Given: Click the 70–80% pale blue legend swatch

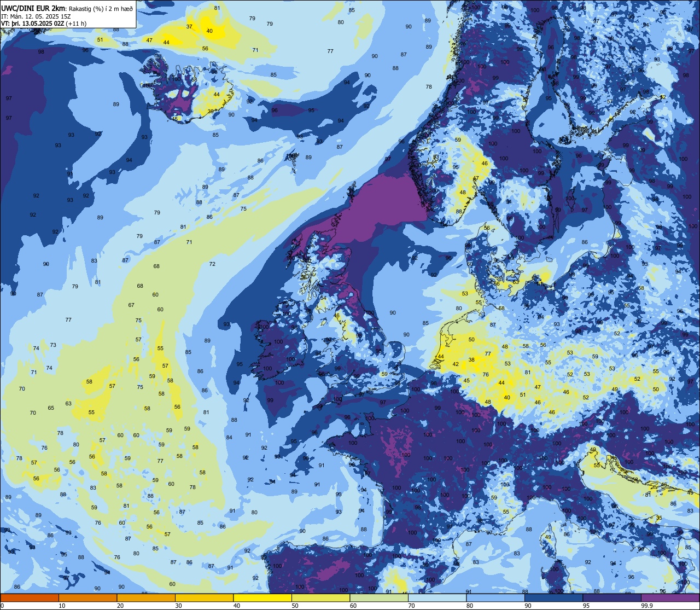Looking at the screenshot, I should 437,597.
